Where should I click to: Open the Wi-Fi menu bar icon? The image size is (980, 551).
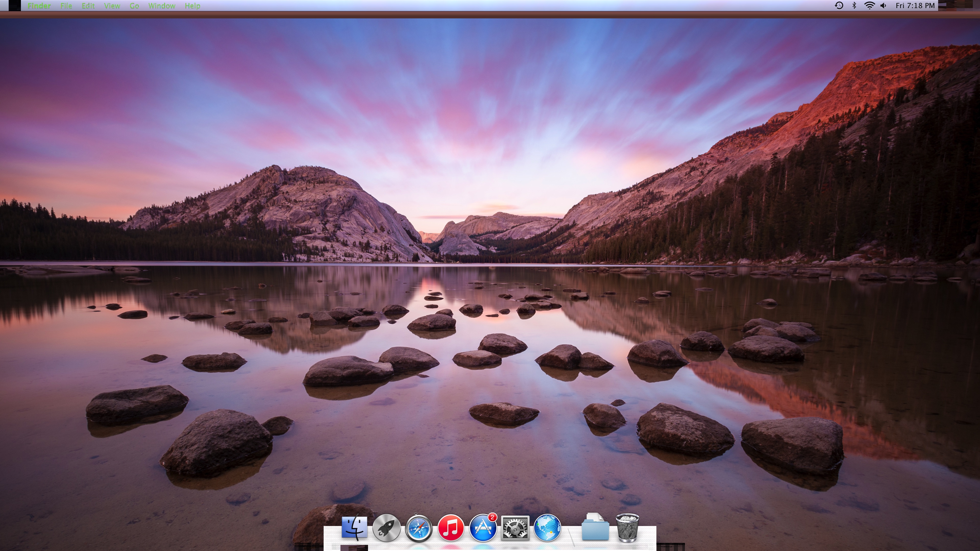(x=869, y=6)
